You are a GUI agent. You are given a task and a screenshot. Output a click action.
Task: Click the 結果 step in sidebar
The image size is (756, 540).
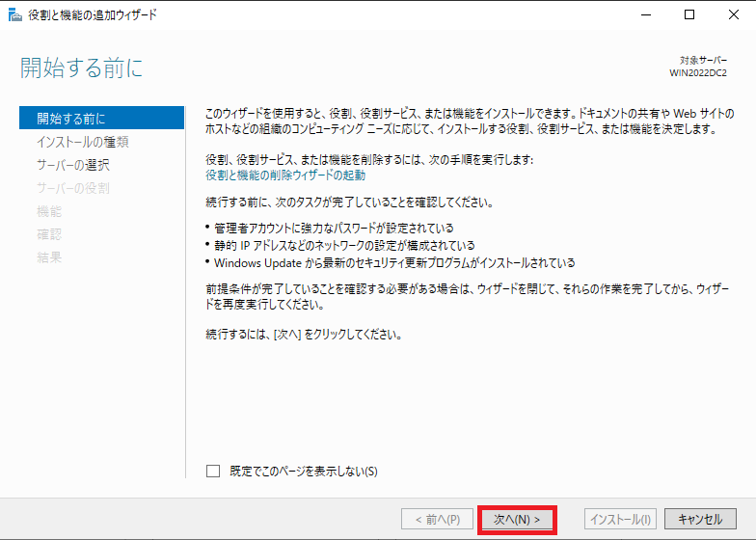(x=49, y=257)
